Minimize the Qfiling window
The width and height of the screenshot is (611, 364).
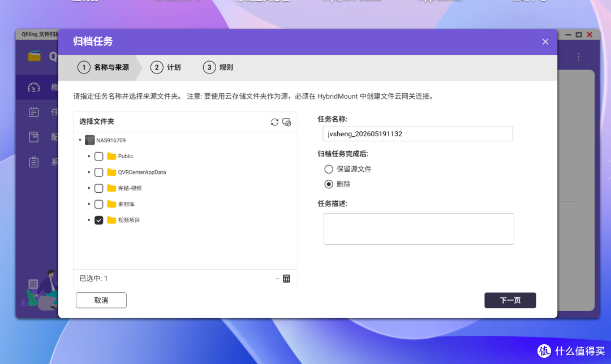(568, 34)
